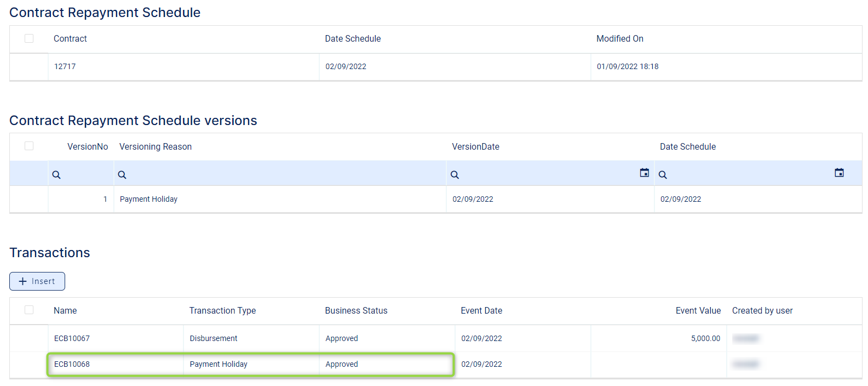Image resolution: width=868 pixels, height=386 pixels.
Task: Open the Date Schedule calendar picker
Action: [838, 173]
